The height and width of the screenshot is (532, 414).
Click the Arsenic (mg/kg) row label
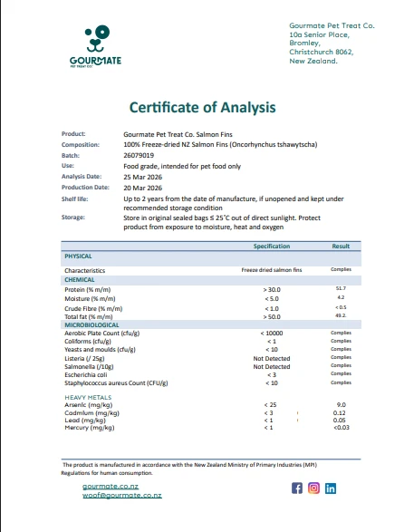coord(89,405)
